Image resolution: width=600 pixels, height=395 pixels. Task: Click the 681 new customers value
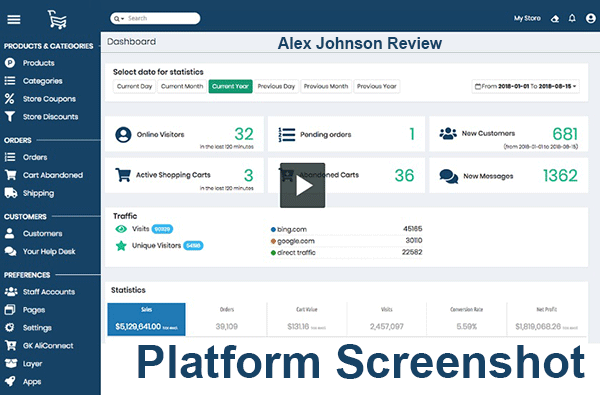565,134
